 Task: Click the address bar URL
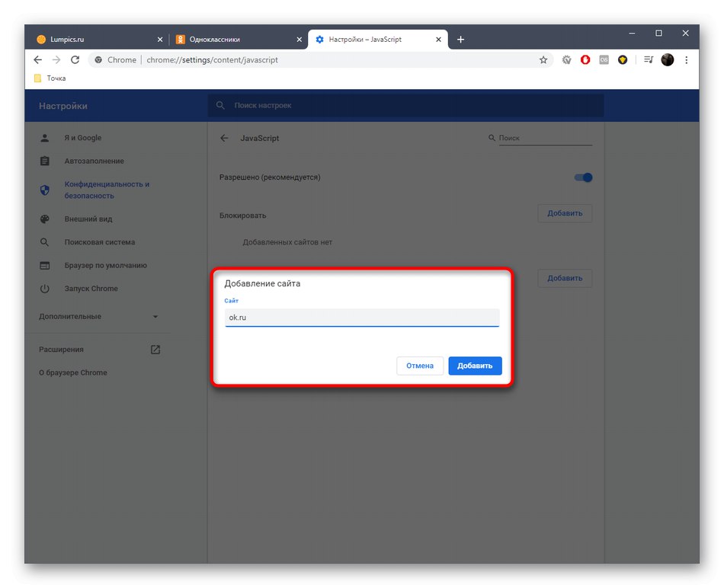[x=213, y=59]
